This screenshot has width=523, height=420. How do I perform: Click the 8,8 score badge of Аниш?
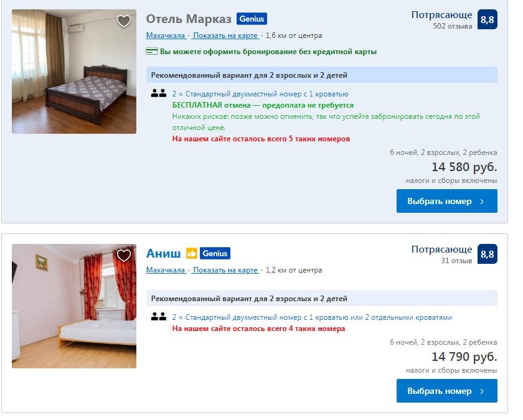click(488, 254)
